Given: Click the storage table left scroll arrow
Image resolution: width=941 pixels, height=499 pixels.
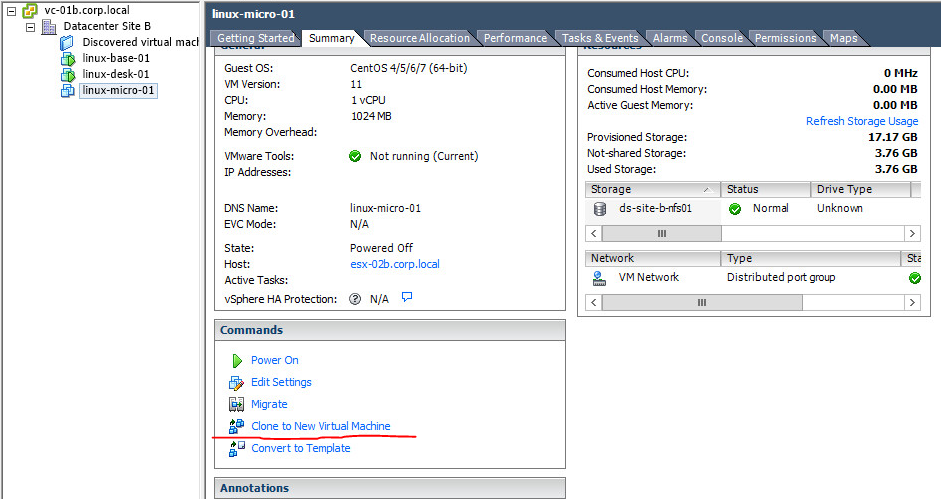Looking at the screenshot, I should click(594, 234).
